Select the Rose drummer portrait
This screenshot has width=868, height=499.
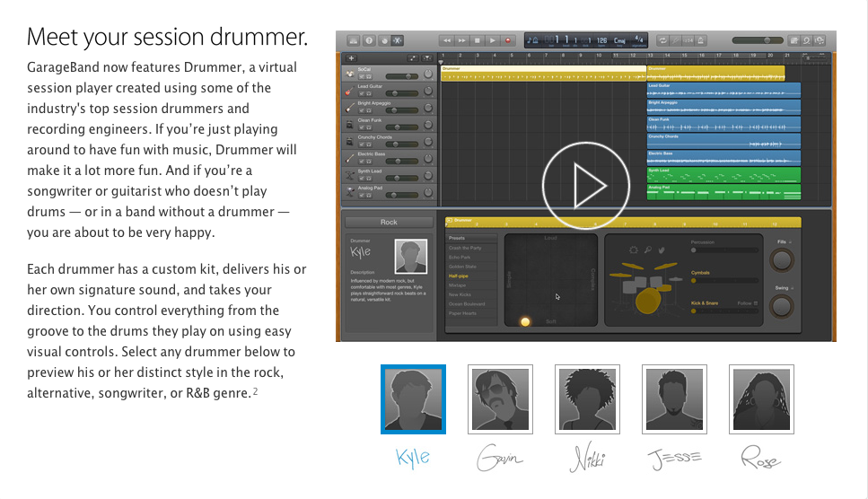(x=761, y=400)
